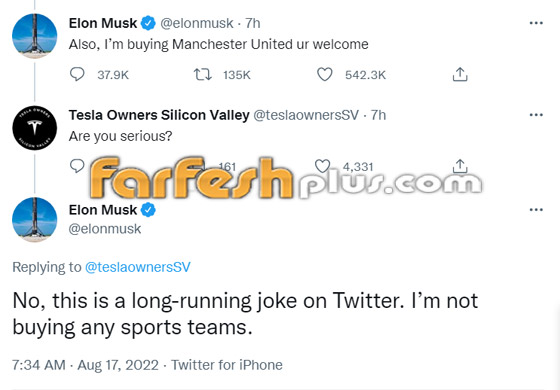Viewport: 560px width, 390px height.
Task: View the 542.3K likes count
Action: pyautogui.click(x=365, y=75)
